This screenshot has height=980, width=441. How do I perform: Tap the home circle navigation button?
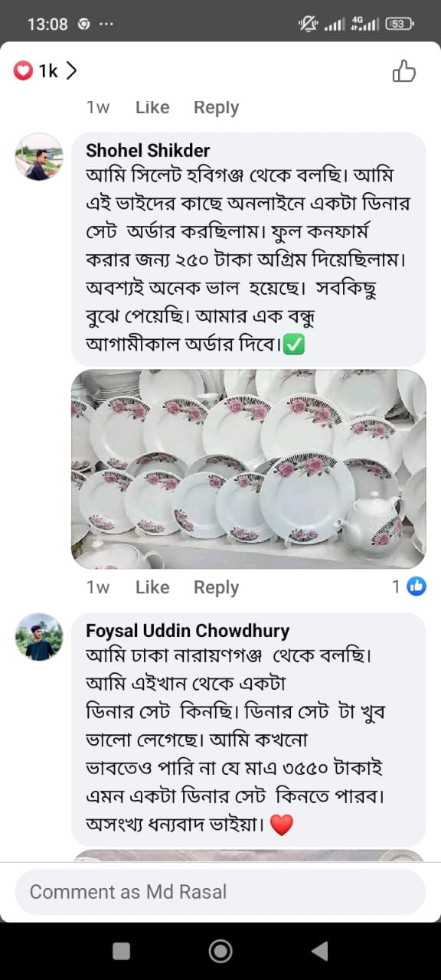tap(220, 952)
